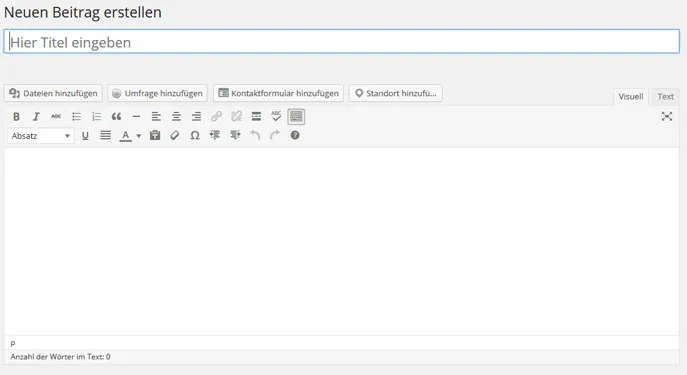Apply the text color
Screen dimensions: 687x375
coord(126,136)
